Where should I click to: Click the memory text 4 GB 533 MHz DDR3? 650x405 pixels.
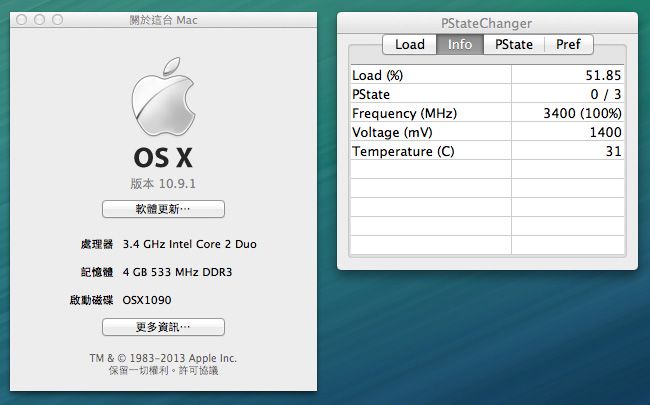[177, 272]
